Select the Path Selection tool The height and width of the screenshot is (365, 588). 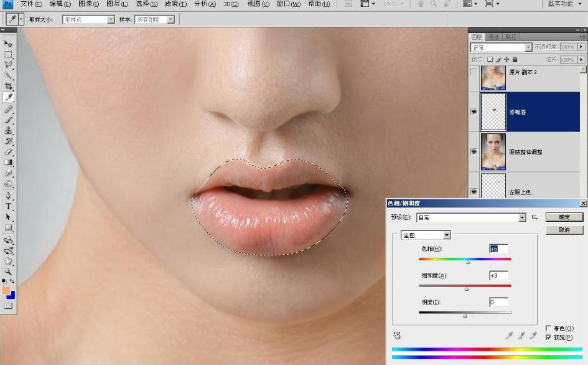click(x=8, y=217)
